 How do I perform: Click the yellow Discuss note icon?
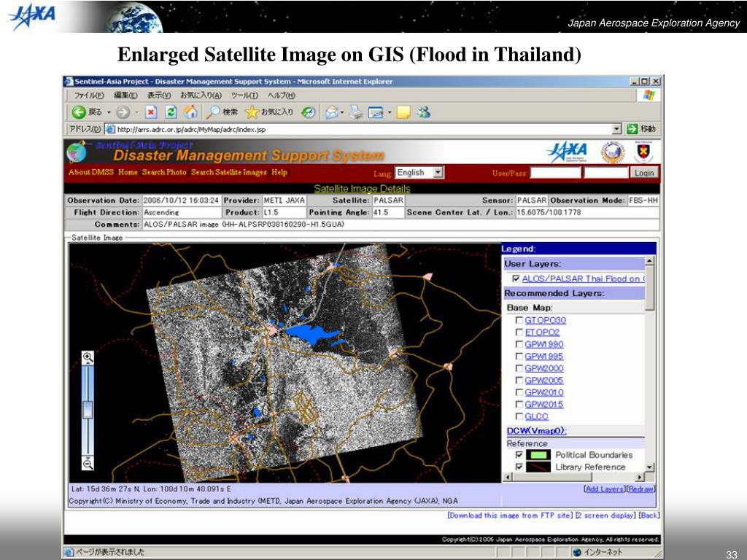403,112
